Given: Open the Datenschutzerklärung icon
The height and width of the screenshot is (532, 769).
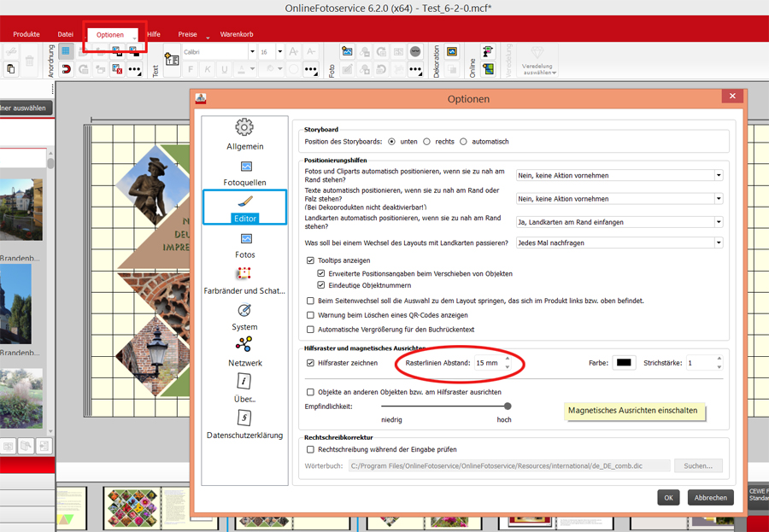Looking at the screenshot, I should (x=244, y=418).
